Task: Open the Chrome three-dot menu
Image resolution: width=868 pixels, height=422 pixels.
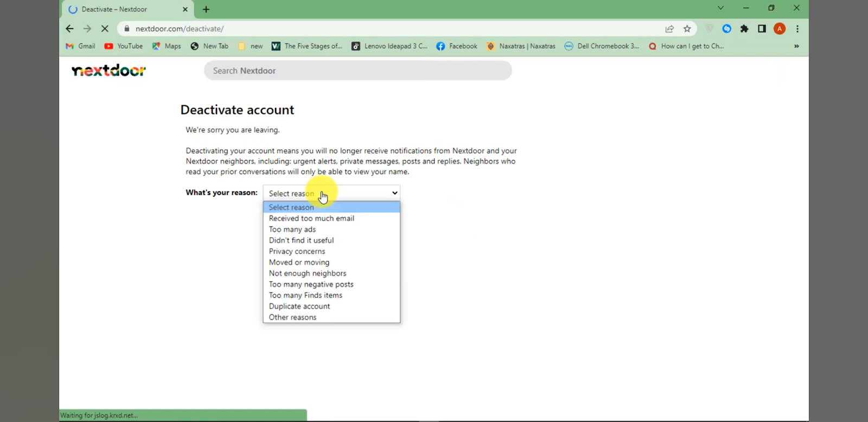Action: [797, 29]
